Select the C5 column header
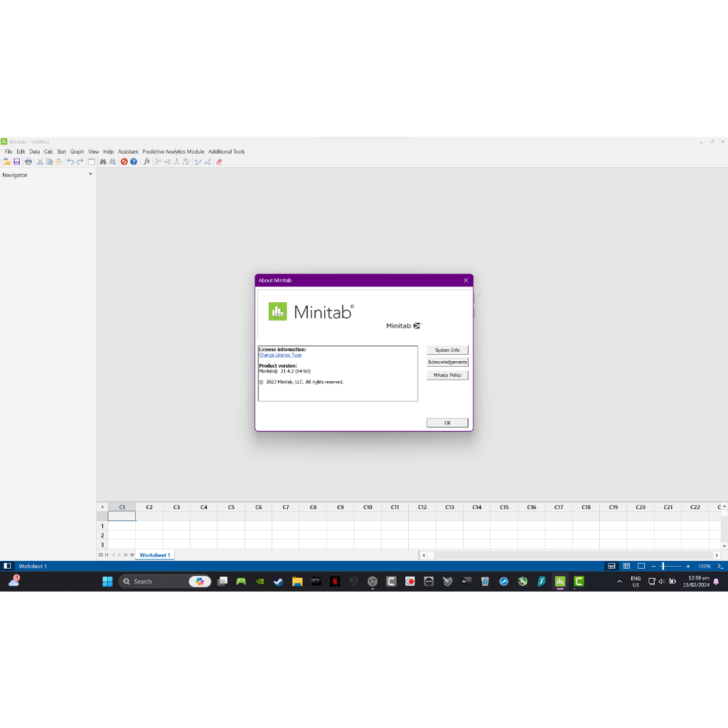The height and width of the screenshot is (728, 728). [x=231, y=507]
